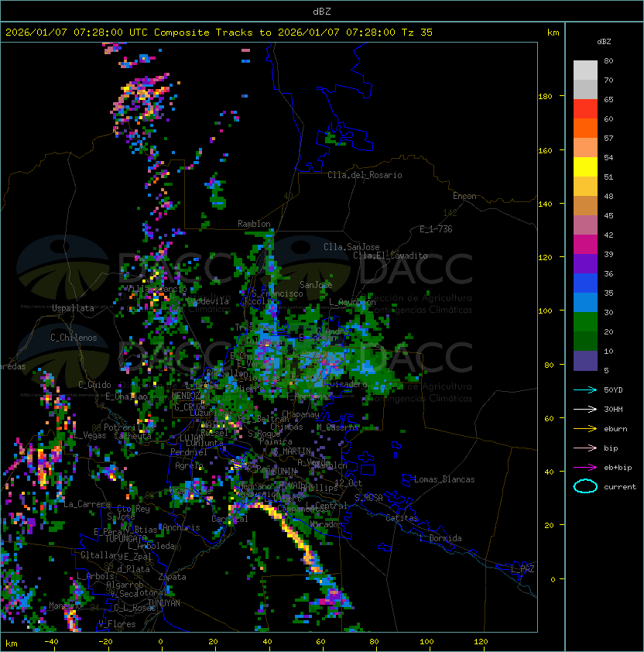
Task: Click the '12_Oct' map label
Action: [x=348, y=483]
